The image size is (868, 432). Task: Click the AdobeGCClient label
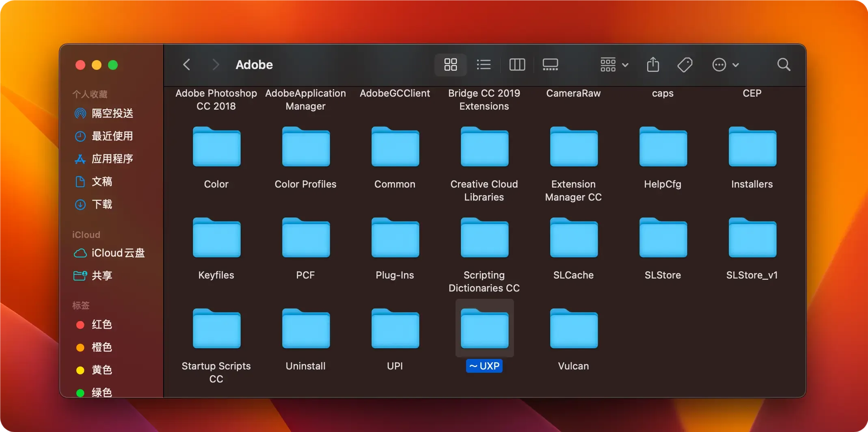395,93
